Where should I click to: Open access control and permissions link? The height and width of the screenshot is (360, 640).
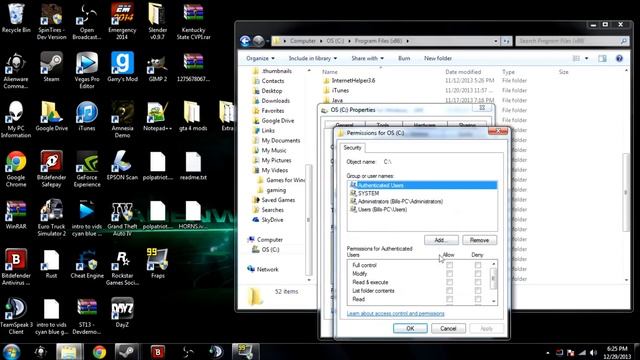pos(396,313)
